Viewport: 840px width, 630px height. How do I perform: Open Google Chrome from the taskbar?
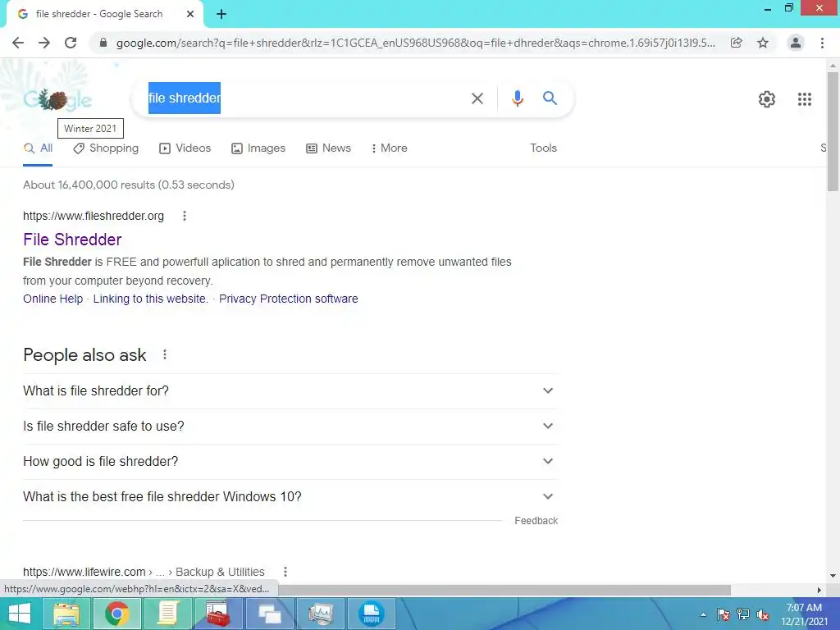pos(116,614)
